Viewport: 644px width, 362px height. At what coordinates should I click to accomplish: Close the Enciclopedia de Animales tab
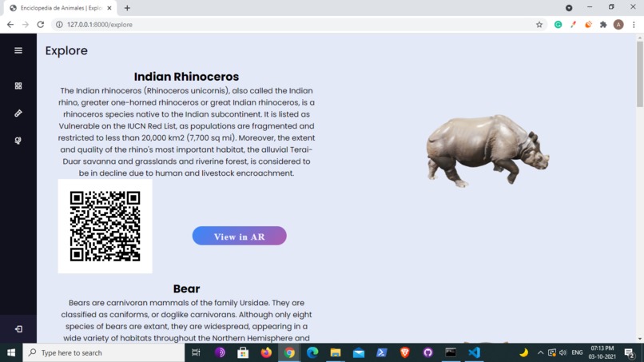tap(109, 8)
